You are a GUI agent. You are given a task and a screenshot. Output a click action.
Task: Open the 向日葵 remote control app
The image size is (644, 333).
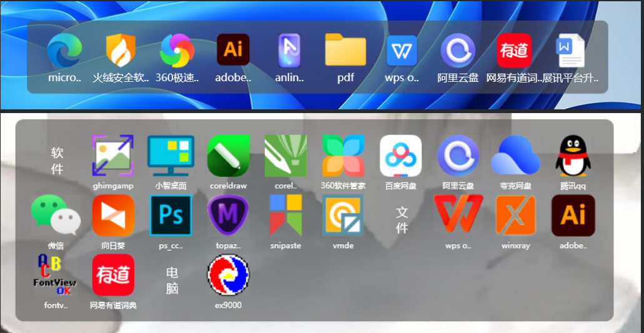tap(113, 216)
